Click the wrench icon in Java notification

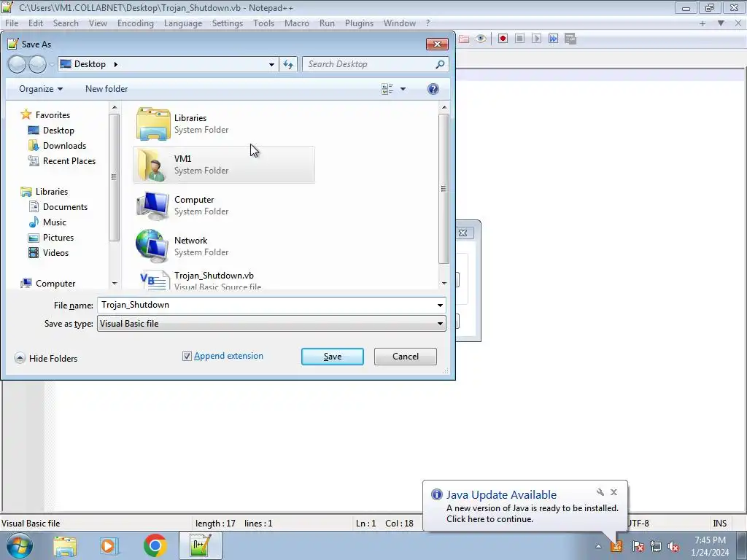[x=600, y=492]
